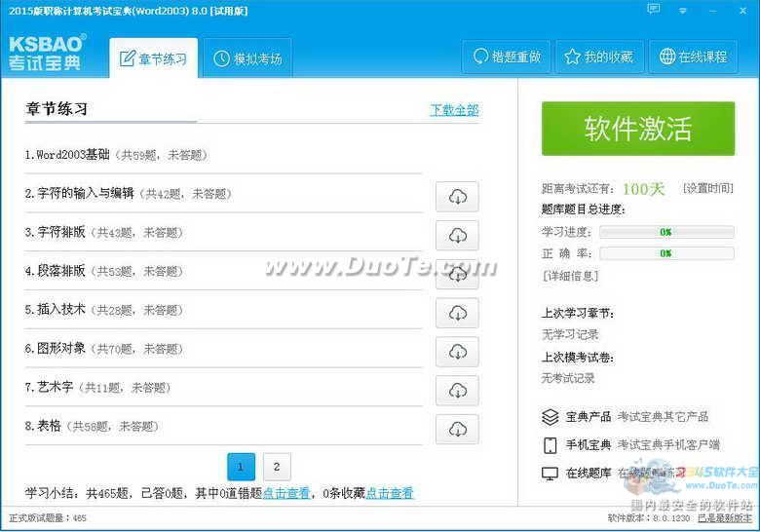Open 在线题库 monitor icon

click(x=551, y=474)
